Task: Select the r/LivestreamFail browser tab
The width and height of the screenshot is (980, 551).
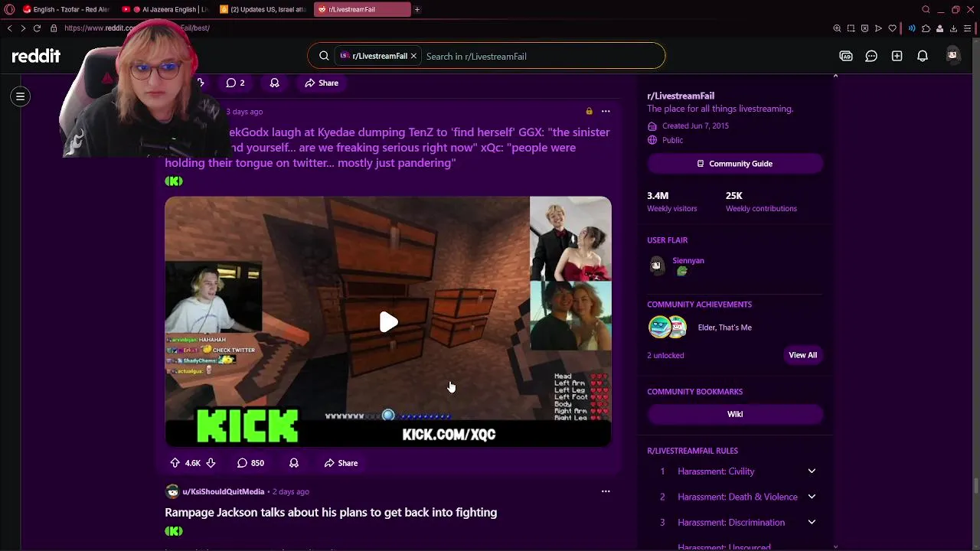Action: point(361,9)
